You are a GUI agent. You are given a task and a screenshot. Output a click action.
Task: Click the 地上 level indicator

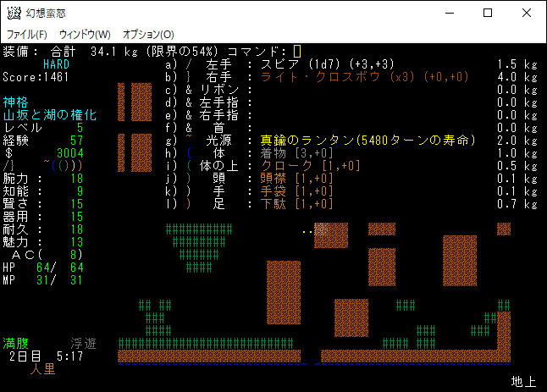(523, 382)
